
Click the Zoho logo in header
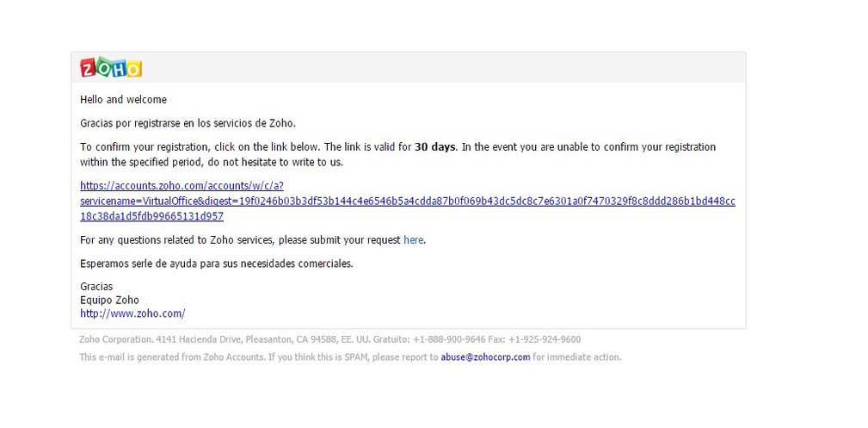pos(111,67)
